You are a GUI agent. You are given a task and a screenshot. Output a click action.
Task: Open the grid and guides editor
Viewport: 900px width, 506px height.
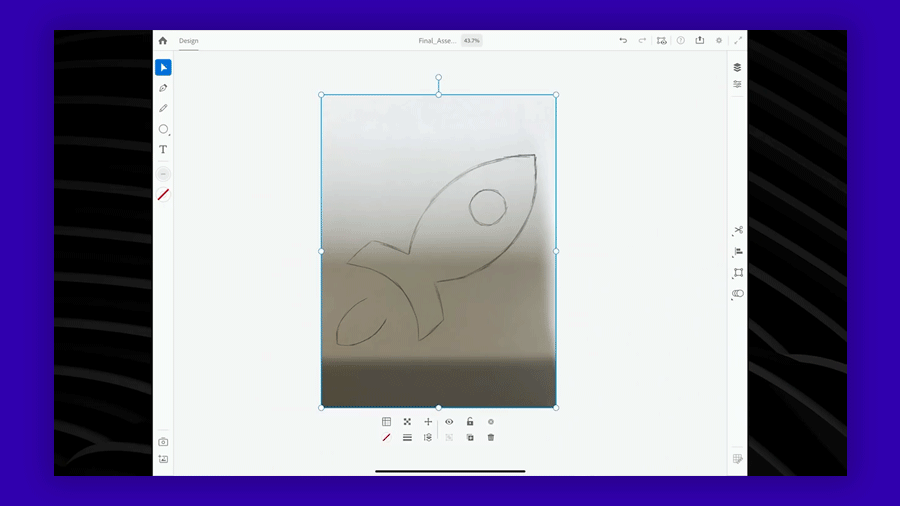pos(738,459)
